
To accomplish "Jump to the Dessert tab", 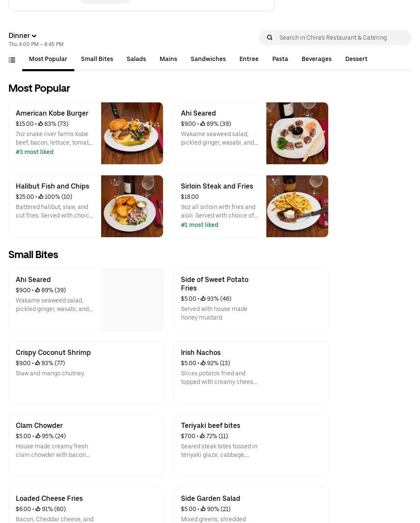I will 356,59.
